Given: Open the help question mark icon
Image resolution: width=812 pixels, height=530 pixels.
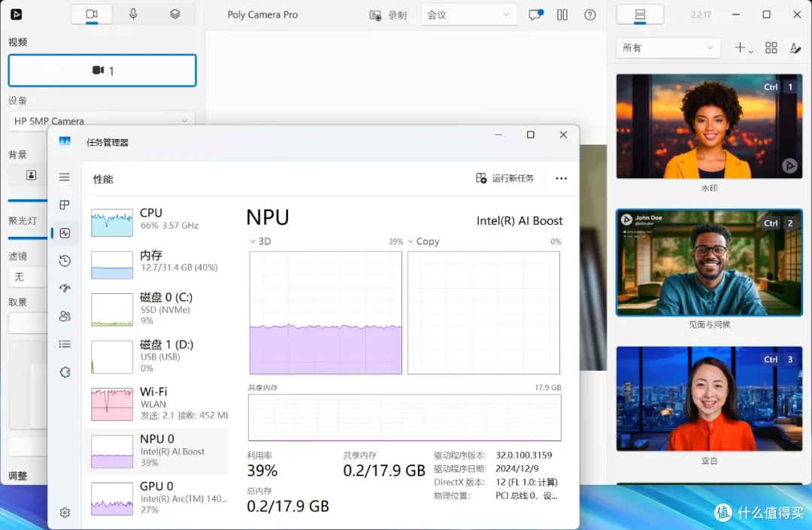Looking at the screenshot, I should 590,14.
